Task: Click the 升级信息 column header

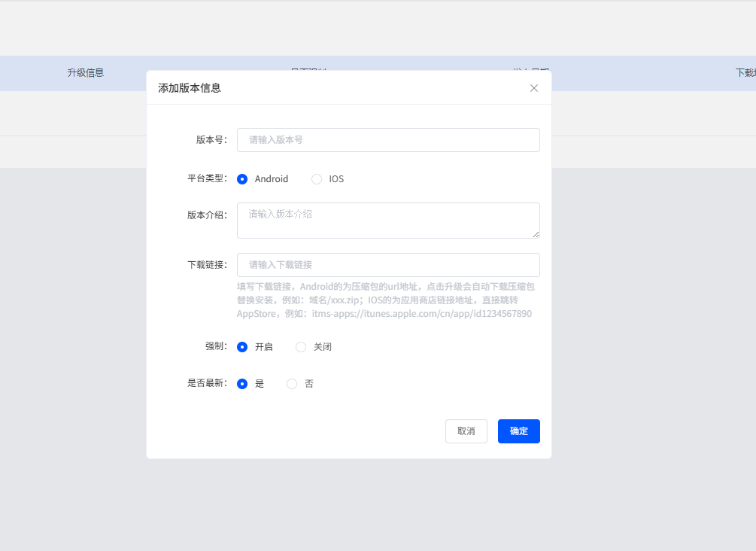Action: tap(86, 73)
